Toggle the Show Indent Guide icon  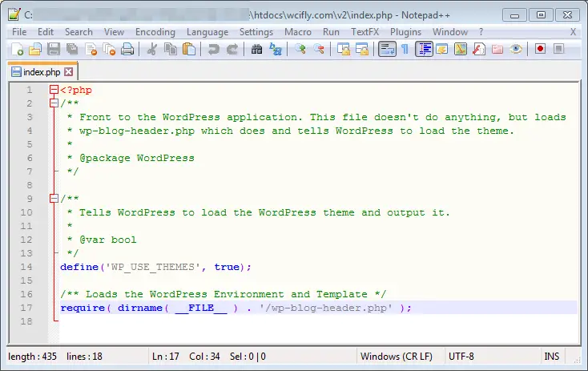click(424, 49)
